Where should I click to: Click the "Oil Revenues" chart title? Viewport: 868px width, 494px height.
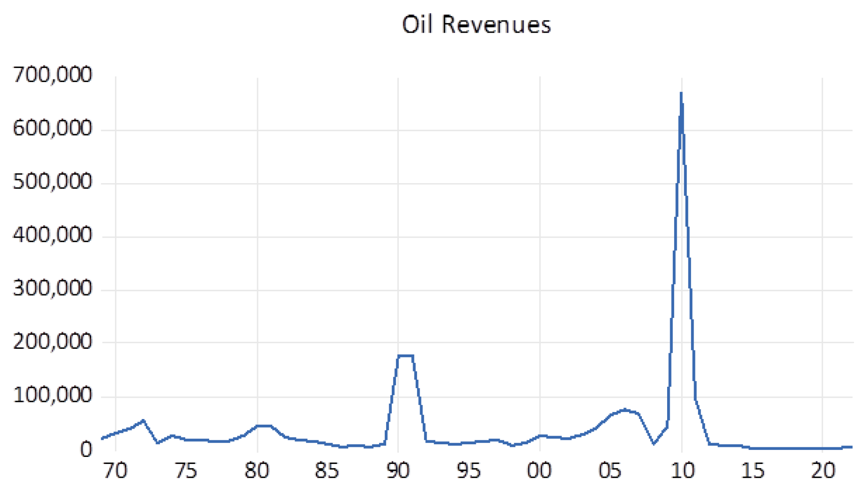[x=476, y=24]
